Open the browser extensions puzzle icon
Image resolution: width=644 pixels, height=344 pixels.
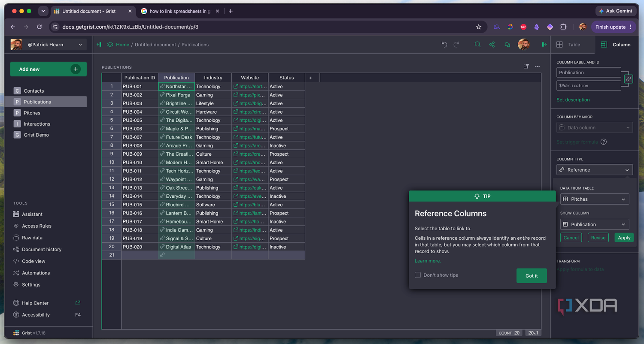point(563,27)
